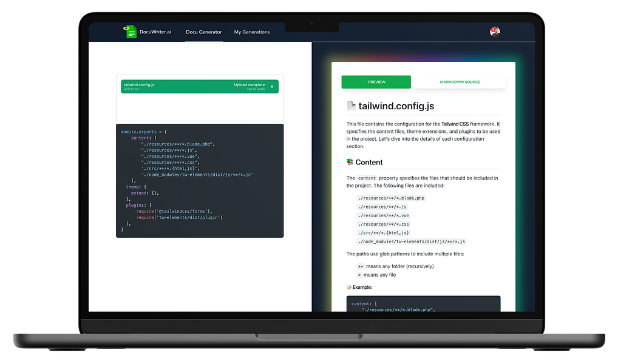Click require('@tailwindcss/forms') code line
618x364 pixels.
coord(174,212)
